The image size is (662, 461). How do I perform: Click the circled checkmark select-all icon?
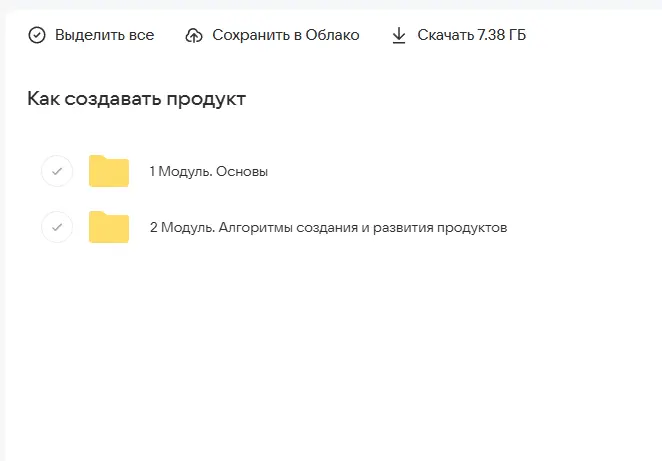pos(37,36)
